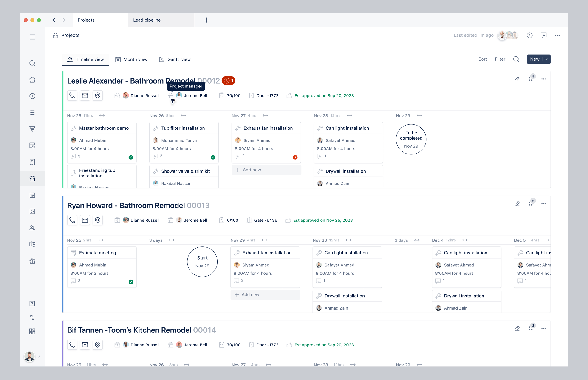This screenshot has height=380, width=588.
Task: Click the Sort button
Action: pyautogui.click(x=483, y=59)
